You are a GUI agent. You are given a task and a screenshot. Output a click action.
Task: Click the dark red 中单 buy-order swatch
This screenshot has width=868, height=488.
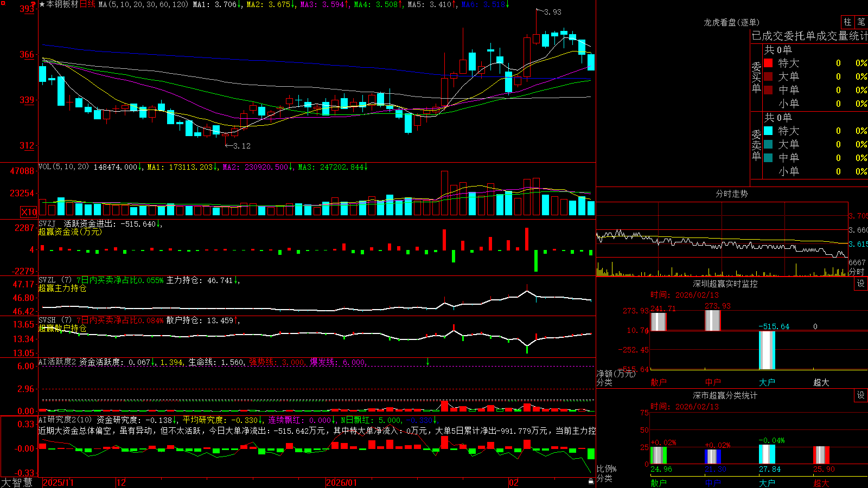(768, 90)
